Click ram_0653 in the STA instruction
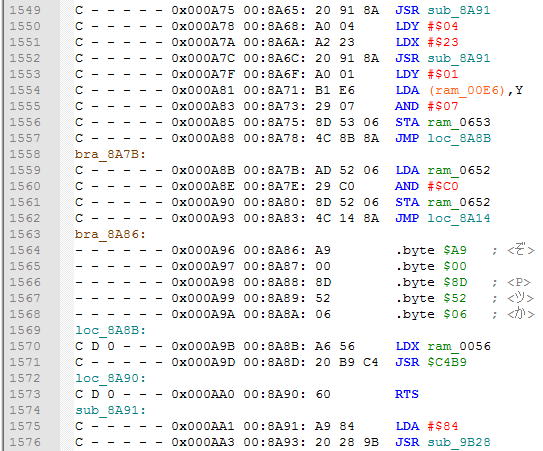Image resolution: width=543 pixels, height=451 pixels. coord(459,122)
